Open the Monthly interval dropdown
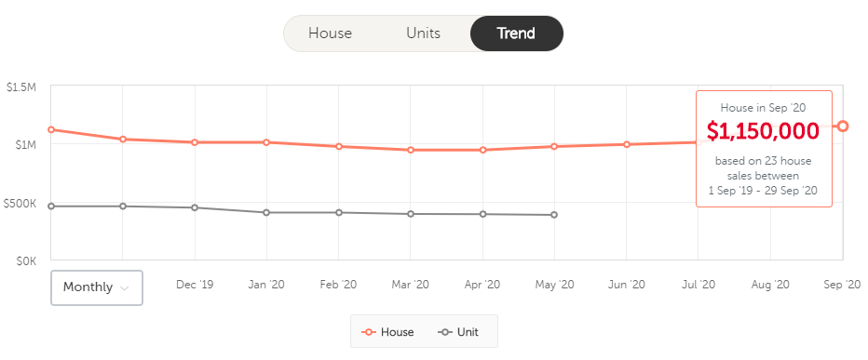 (x=97, y=287)
